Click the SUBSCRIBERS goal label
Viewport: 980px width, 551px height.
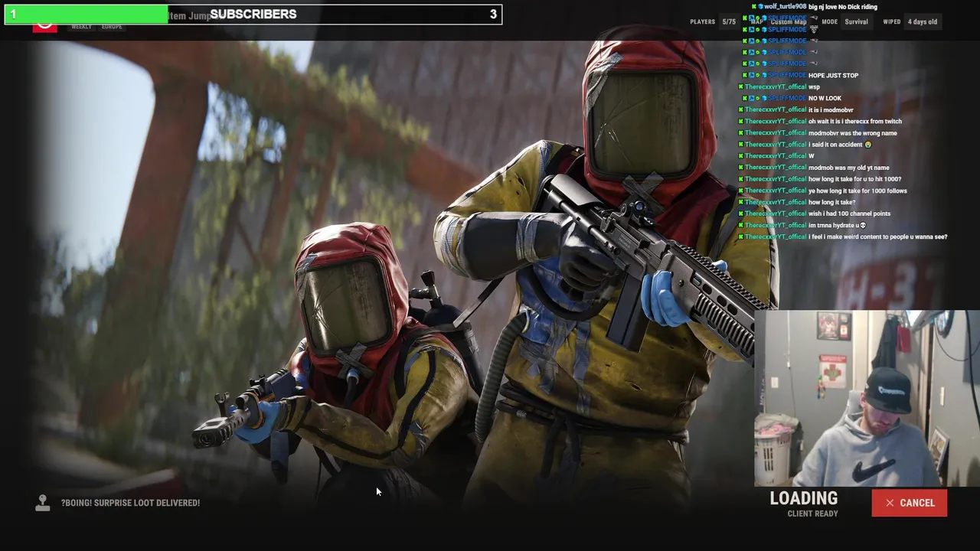pyautogui.click(x=253, y=14)
